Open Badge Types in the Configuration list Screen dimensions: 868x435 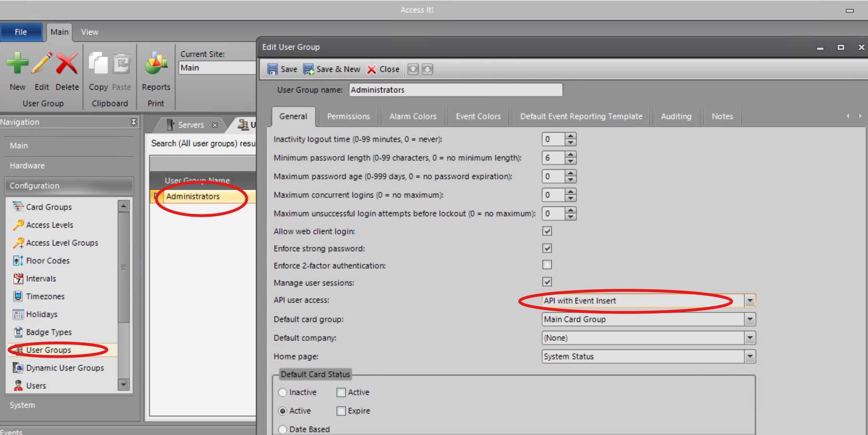(x=49, y=332)
